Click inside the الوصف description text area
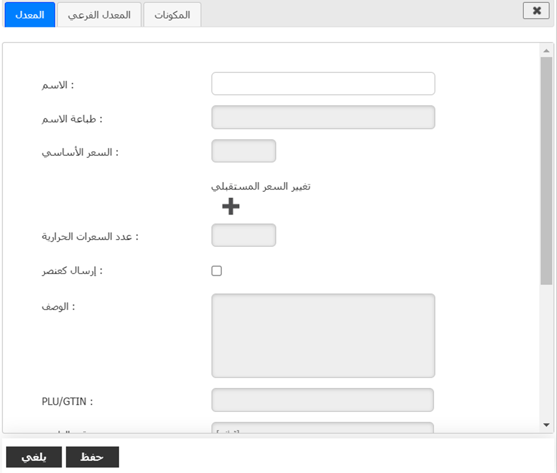The width and height of the screenshot is (557, 473). click(323, 336)
